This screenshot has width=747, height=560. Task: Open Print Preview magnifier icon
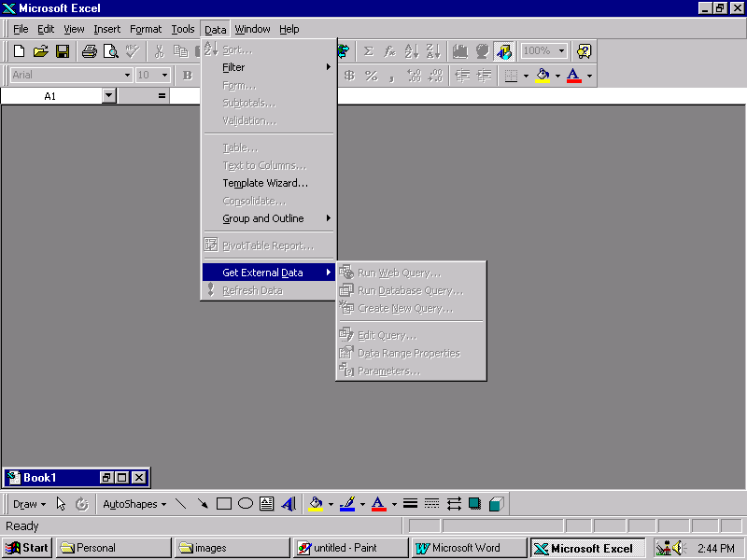(x=110, y=51)
